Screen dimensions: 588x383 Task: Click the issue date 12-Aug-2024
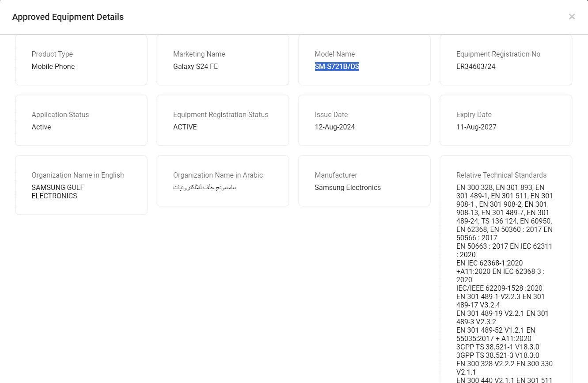(x=334, y=127)
